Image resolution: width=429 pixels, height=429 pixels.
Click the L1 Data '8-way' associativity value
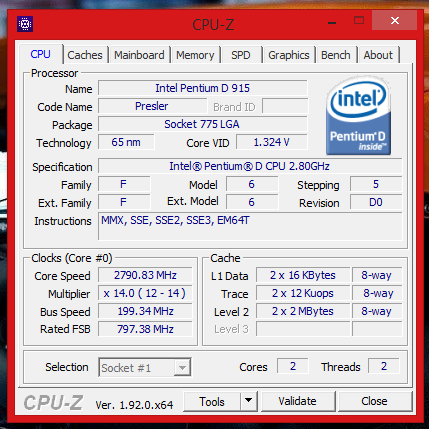377,275
